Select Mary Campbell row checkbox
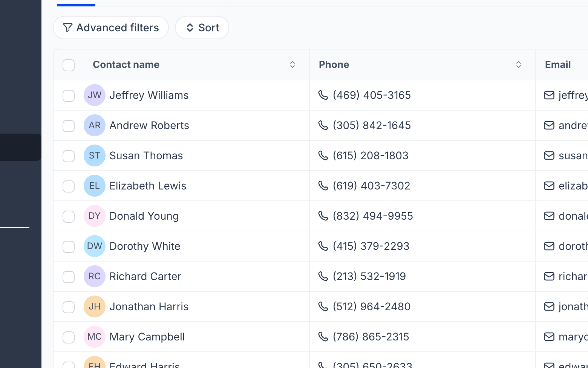This screenshot has height=368, width=588. tap(69, 337)
